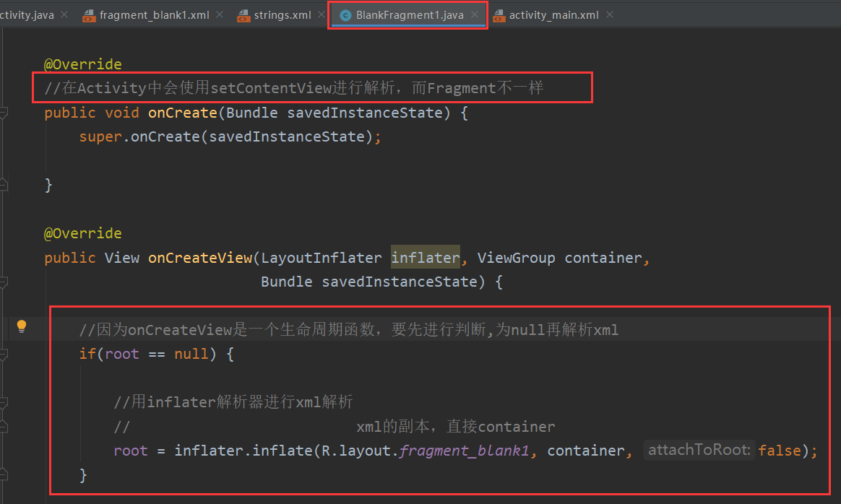This screenshot has width=841, height=504.
Task: Click the first @Override annotation
Action: coord(82,64)
